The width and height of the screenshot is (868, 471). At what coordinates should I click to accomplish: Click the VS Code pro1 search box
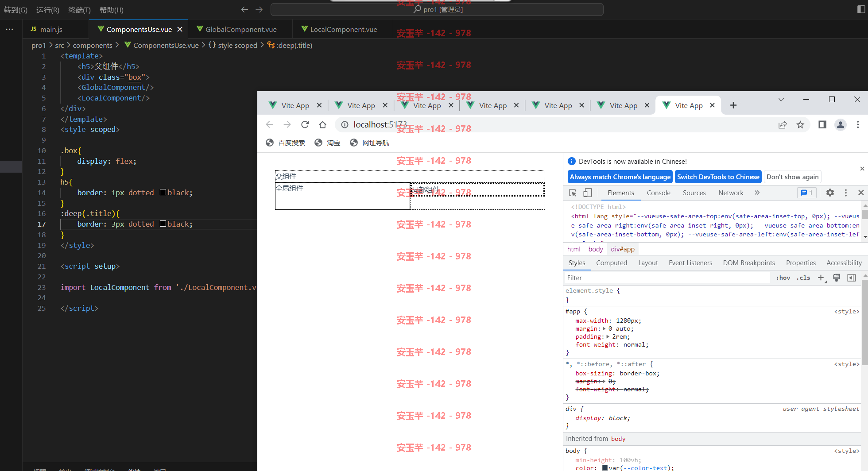[x=437, y=9]
